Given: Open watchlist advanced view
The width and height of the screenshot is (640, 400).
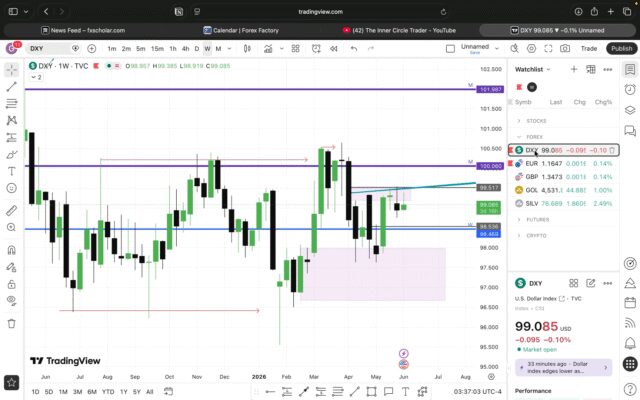Looking at the screenshot, I should pyautogui.click(x=591, y=69).
